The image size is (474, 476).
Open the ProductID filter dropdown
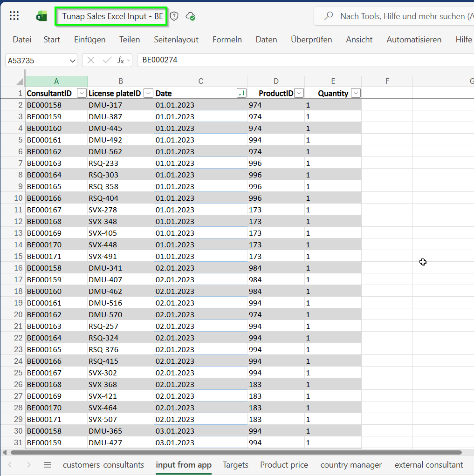tap(299, 93)
